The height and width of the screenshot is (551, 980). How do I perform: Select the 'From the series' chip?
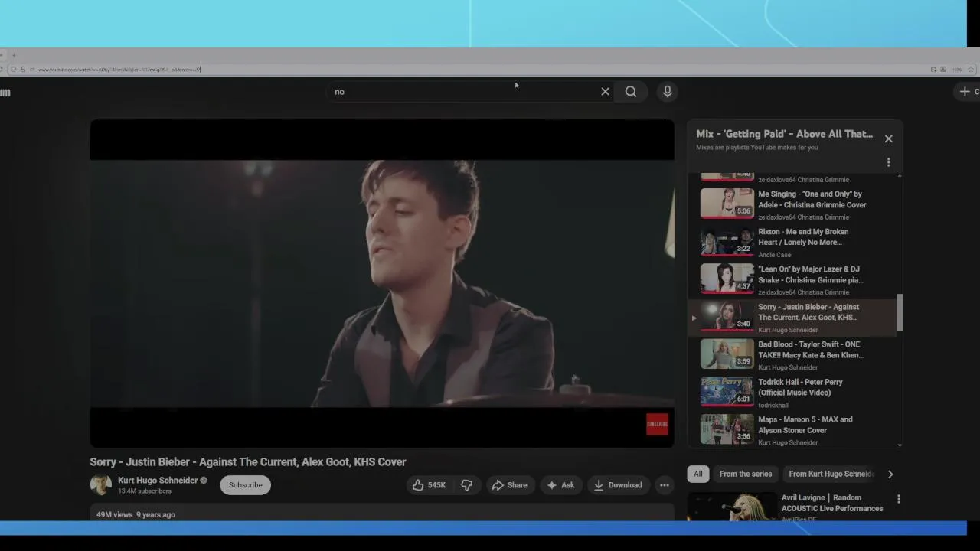(746, 474)
